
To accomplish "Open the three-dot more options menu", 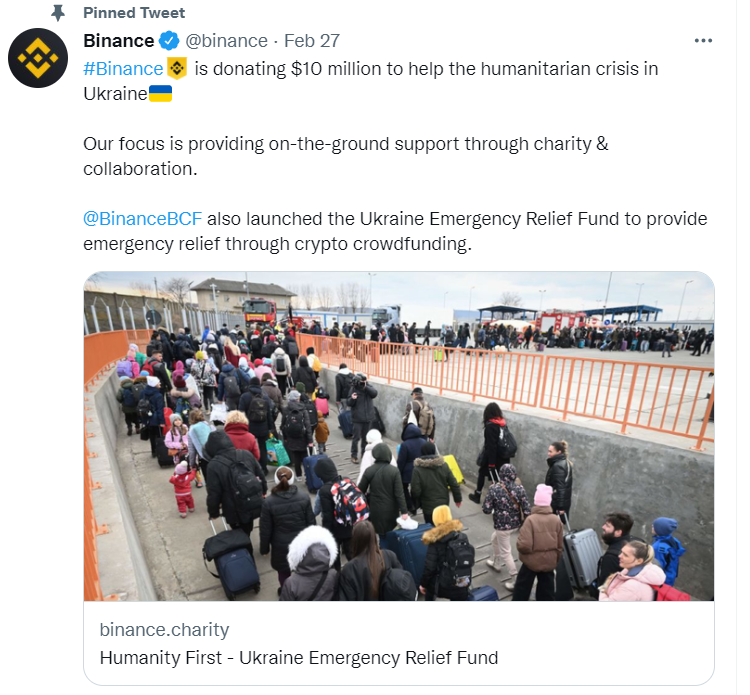I will [703, 41].
